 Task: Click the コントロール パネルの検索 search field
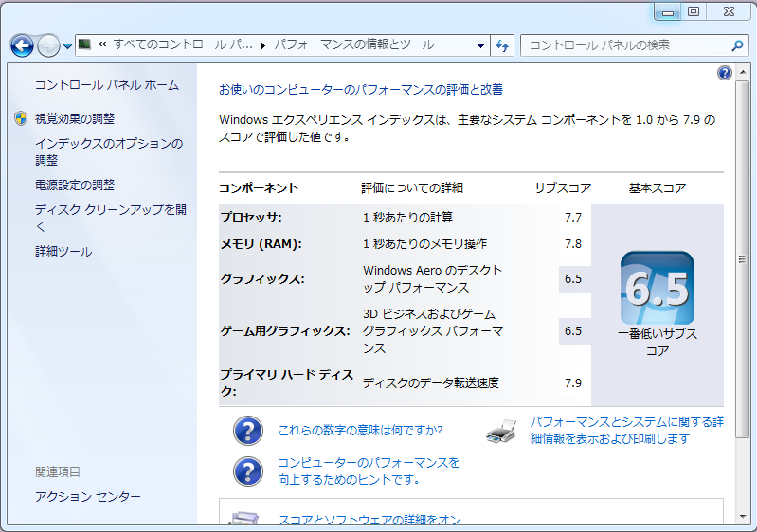[x=633, y=45]
